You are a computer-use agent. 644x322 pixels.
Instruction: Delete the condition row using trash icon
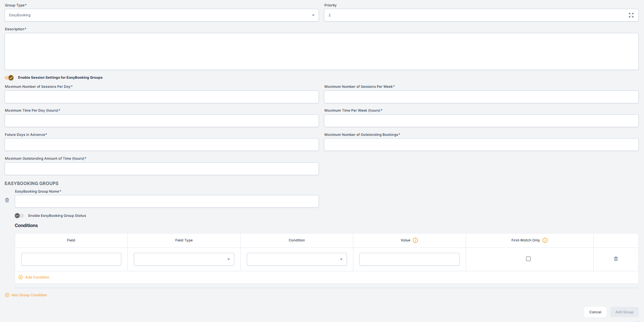tap(616, 259)
